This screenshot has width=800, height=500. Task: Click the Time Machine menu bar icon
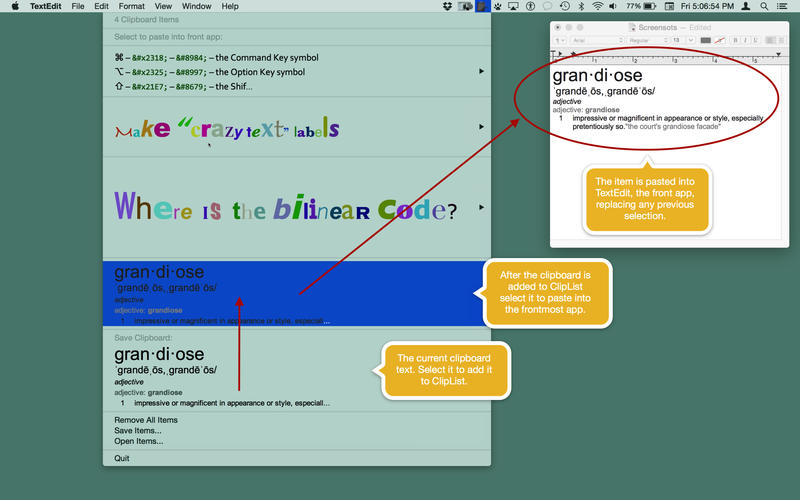[x=564, y=6]
